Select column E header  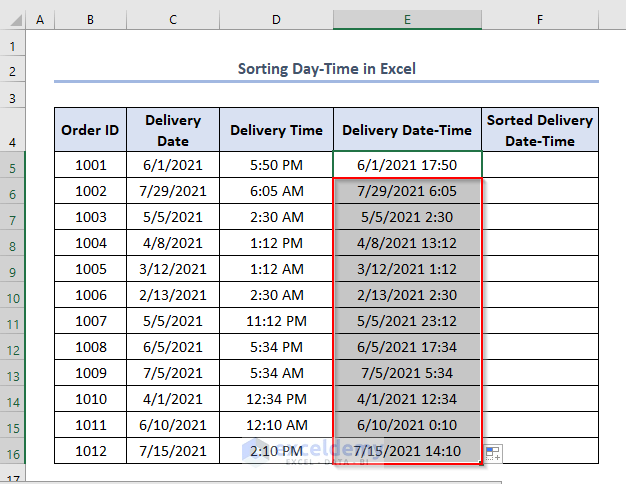pyautogui.click(x=407, y=20)
